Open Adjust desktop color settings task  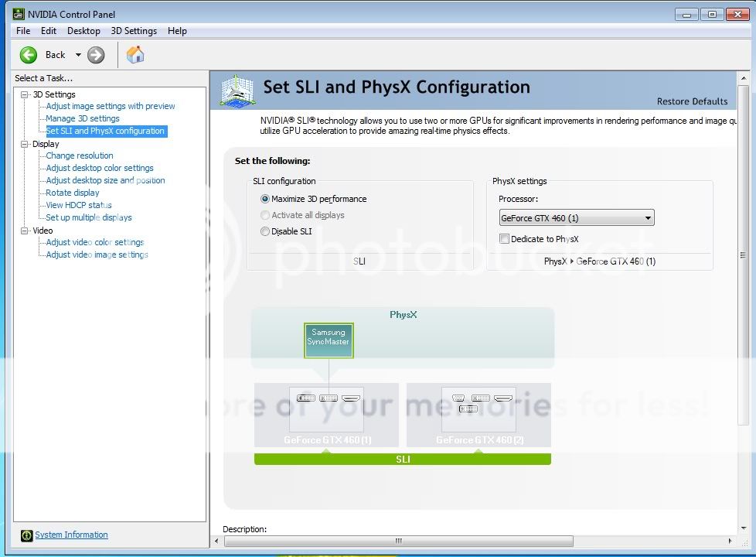(100, 168)
